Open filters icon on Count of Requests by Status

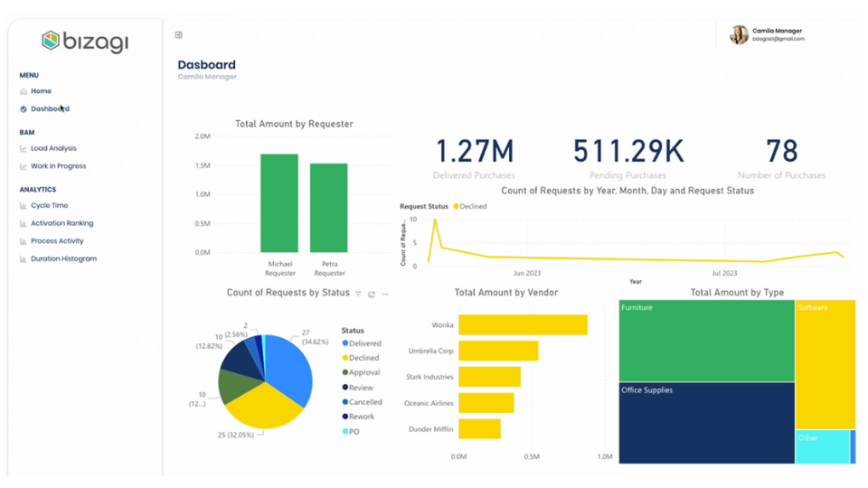358,294
